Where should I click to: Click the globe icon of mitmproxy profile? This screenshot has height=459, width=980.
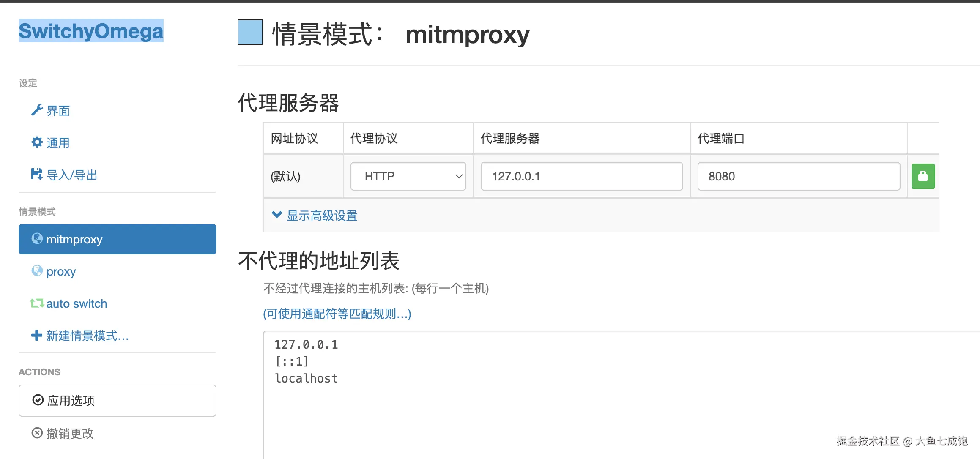37,239
